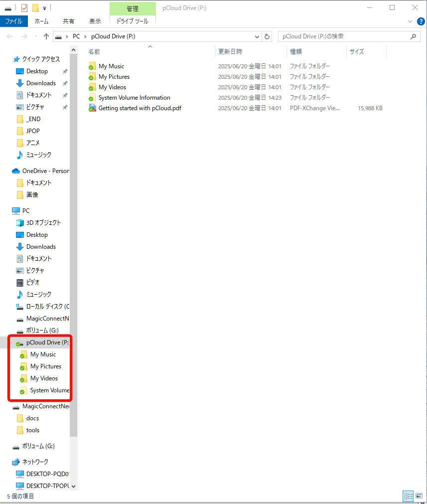Viewport: 427px width, 504px height.
Task: Click クイック アクセス in the navigation pane
Action: click(x=41, y=59)
